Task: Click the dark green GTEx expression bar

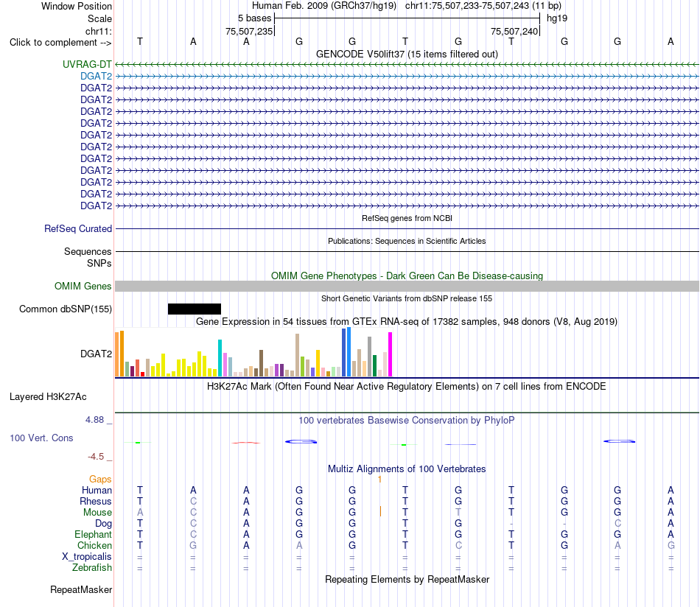Action: point(374,365)
